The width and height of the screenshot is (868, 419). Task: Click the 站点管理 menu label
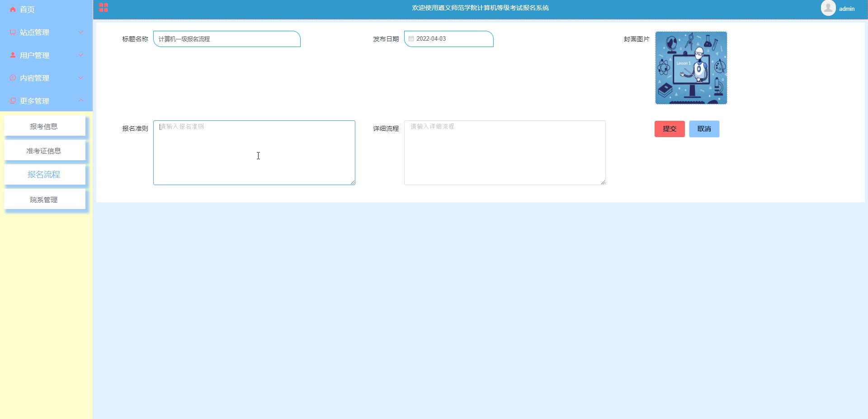tap(34, 33)
